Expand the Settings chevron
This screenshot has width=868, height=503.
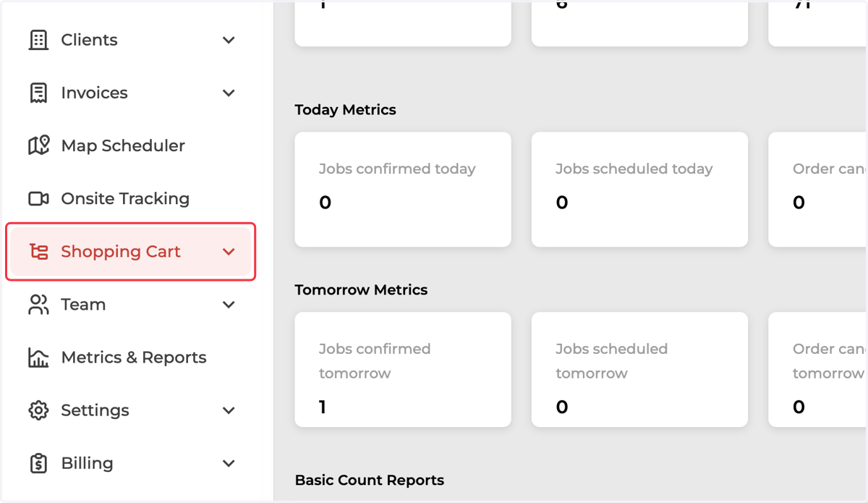[229, 410]
